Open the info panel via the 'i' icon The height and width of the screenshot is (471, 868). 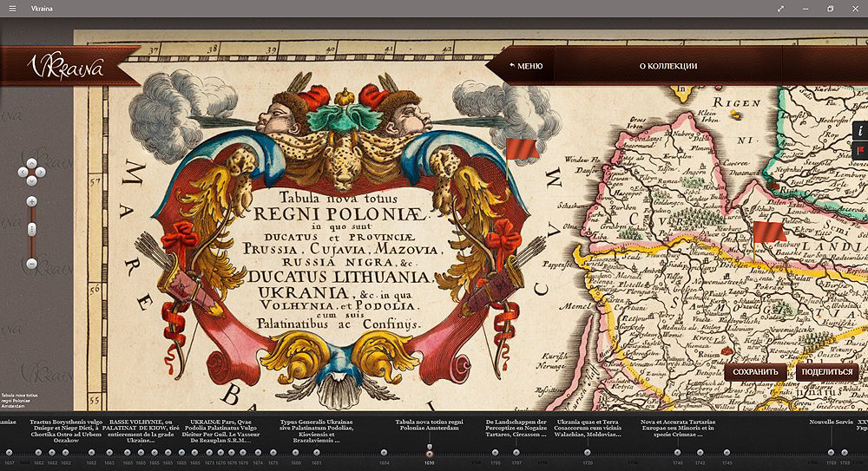(860, 131)
